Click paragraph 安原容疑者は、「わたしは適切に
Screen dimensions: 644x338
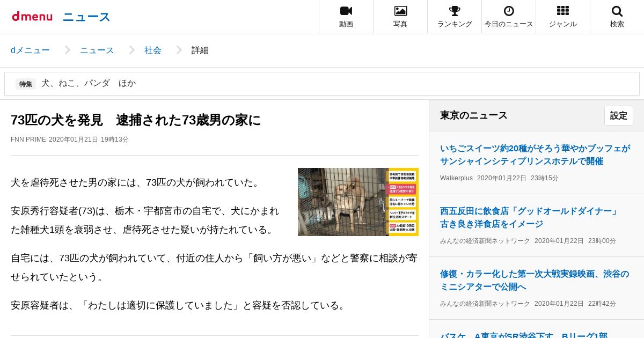[x=179, y=305]
